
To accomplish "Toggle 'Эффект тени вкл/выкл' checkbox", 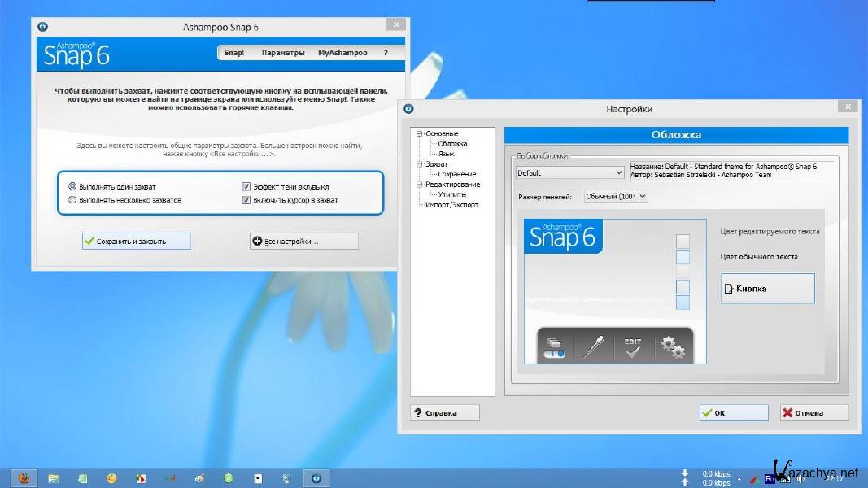I will [246, 186].
